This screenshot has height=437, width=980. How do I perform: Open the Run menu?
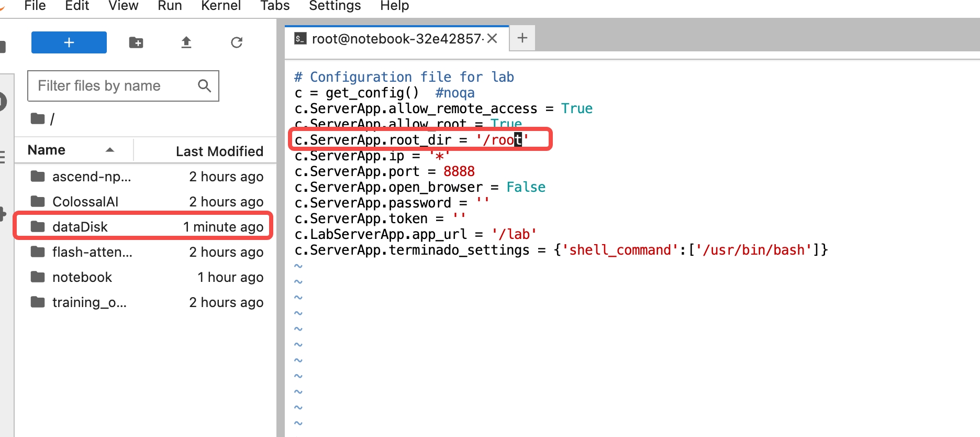(x=170, y=6)
